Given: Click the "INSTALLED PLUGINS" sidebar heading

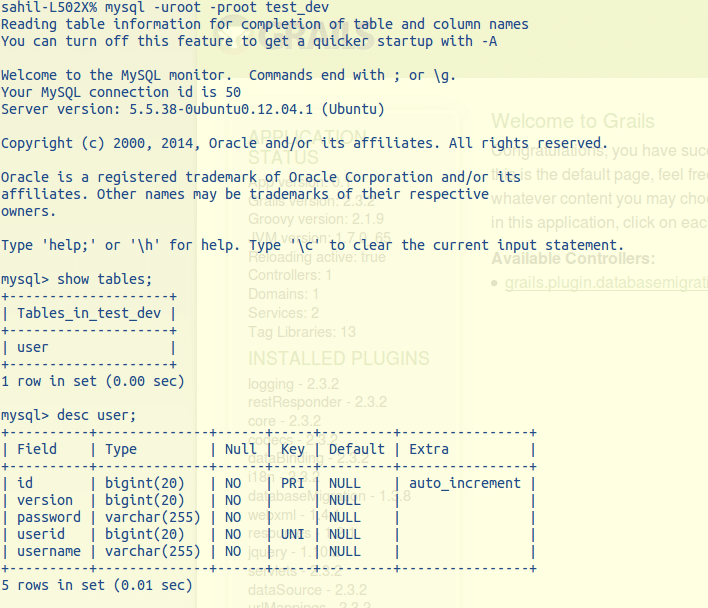Looking at the screenshot, I should coord(338,358).
